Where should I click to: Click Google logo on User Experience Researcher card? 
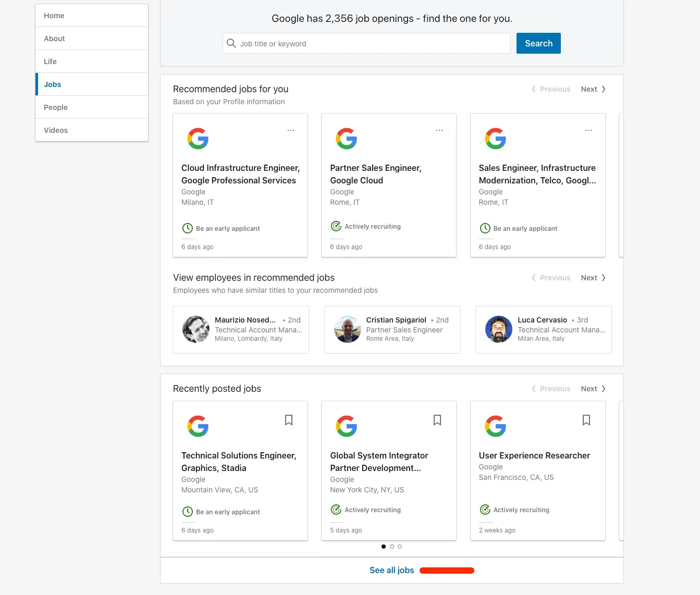pyautogui.click(x=495, y=426)
